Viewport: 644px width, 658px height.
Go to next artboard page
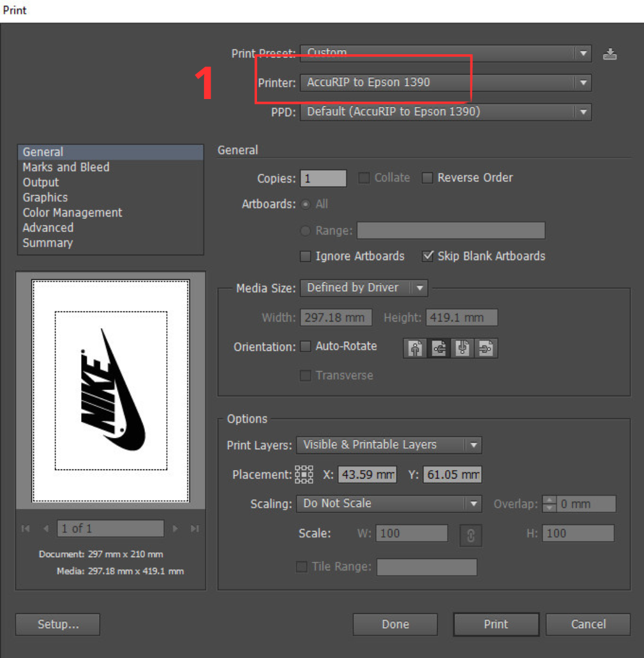(x=175, y=529)
